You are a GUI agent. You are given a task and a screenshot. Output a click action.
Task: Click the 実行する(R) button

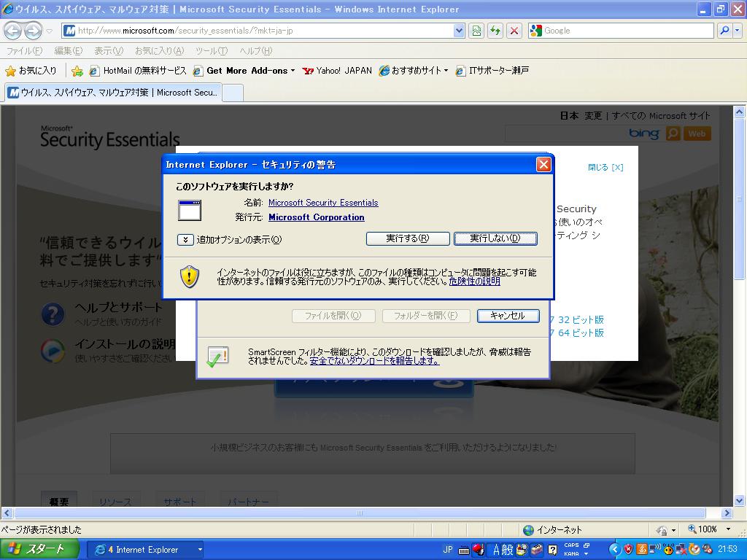click(408, 238)
